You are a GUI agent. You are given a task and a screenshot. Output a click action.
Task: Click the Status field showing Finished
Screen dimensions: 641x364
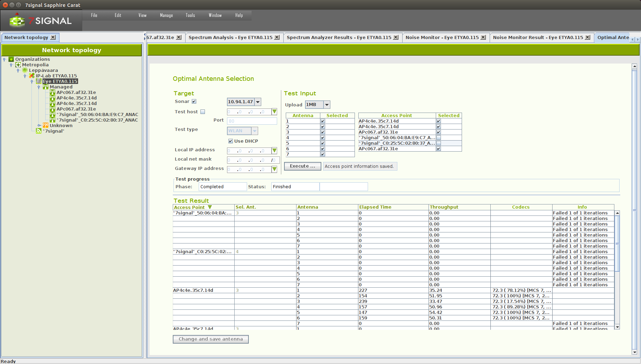pos(295,187)
